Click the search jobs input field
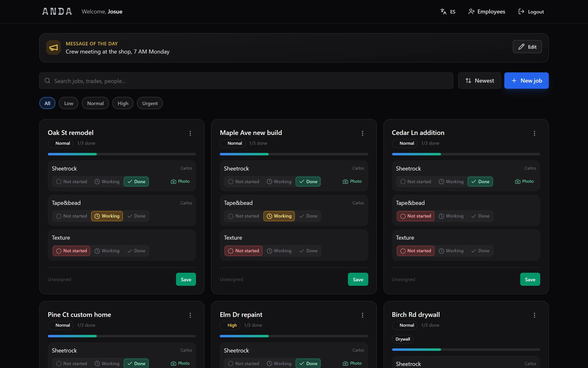588x368 pixels. [246, 81]
